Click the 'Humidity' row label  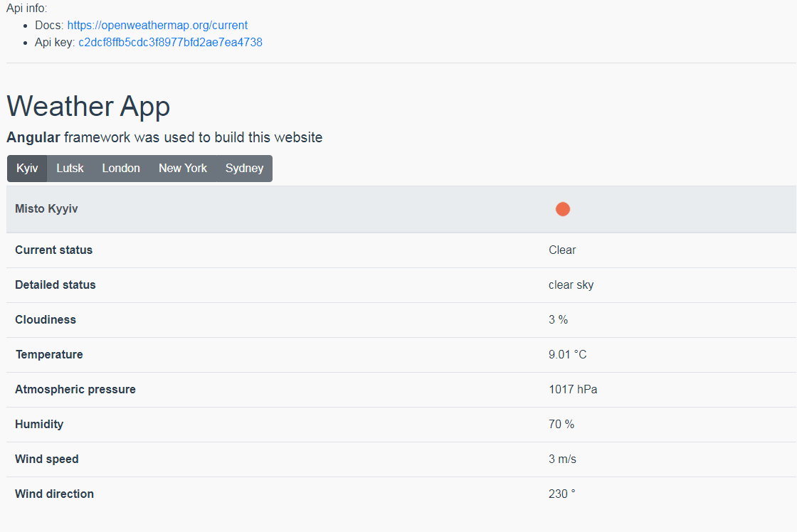tap(39, 425)
